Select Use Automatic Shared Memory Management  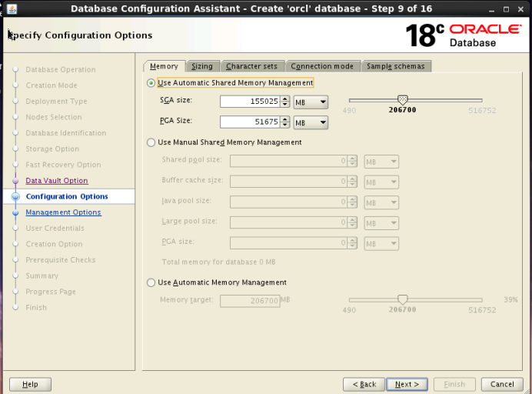click(x=151, y=83)
